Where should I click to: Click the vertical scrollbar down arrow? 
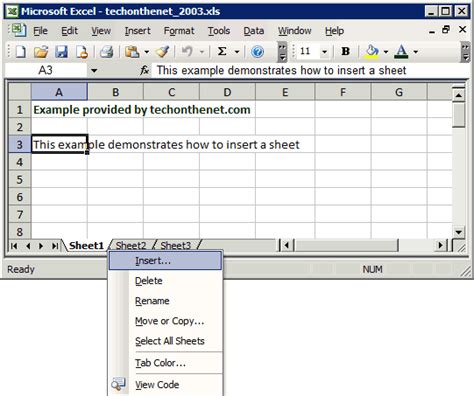(x=459, y=232)
